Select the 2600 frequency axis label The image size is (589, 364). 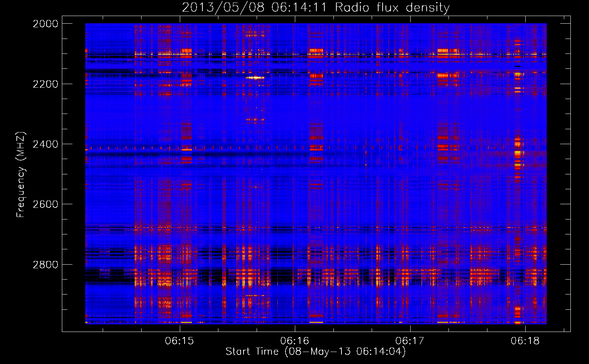click(46, 204)
